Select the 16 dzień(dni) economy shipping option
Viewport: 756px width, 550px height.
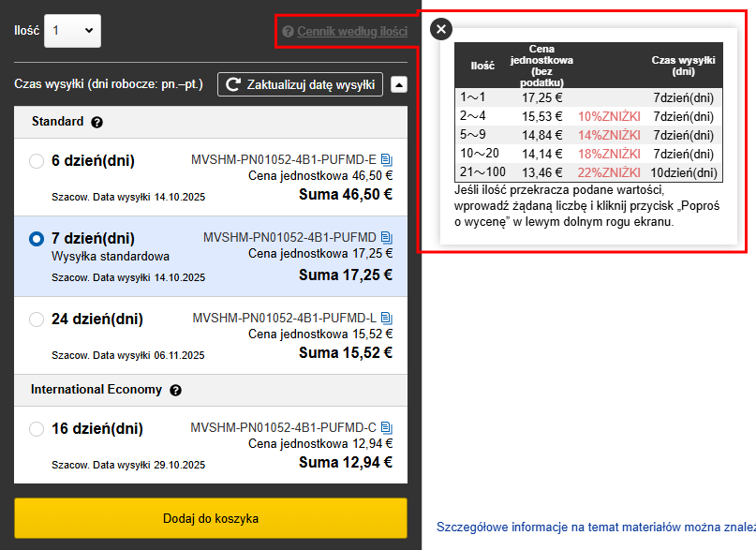click(x=37, y=429)
